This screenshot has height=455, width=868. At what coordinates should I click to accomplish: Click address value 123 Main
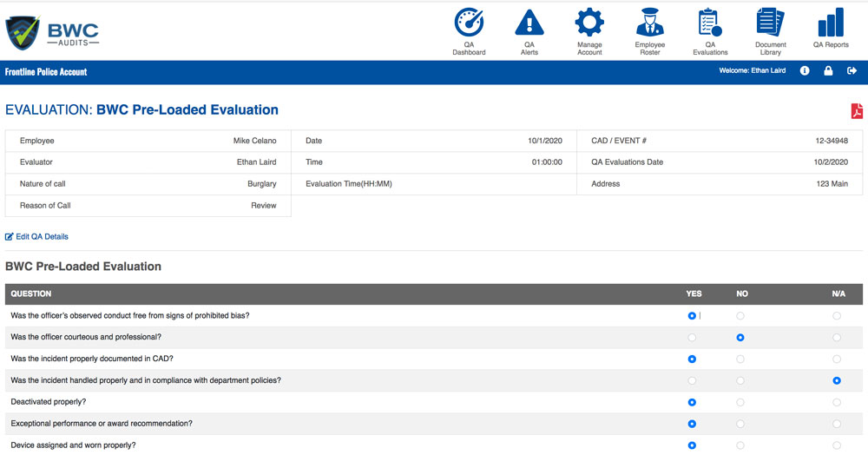click(x=832, y=184)
